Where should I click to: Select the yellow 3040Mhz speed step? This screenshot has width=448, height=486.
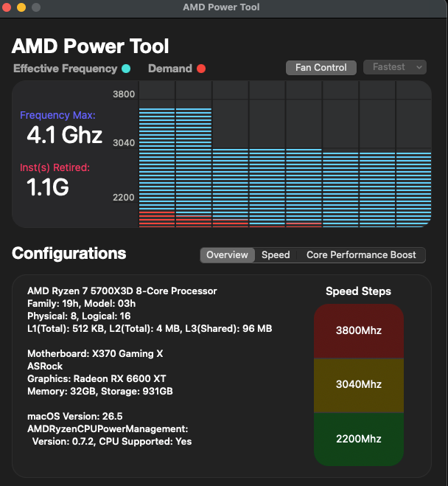tap(359, 385)
